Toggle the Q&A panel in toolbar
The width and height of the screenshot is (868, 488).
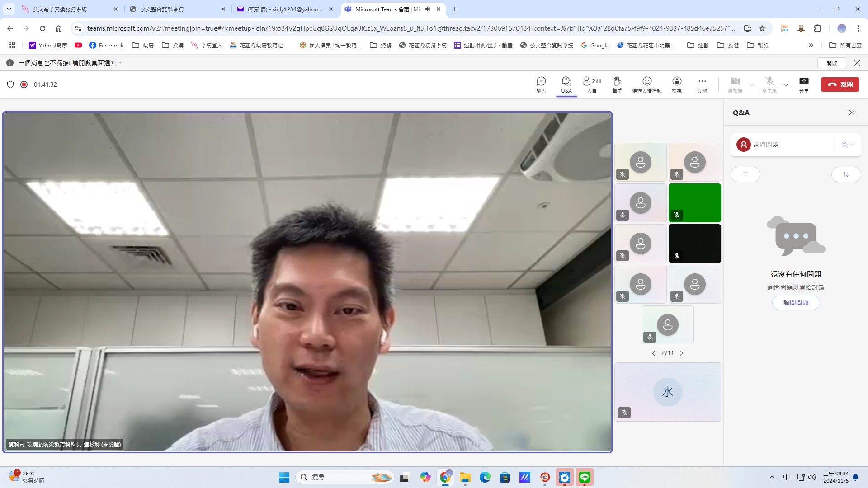tap(566, 84)
